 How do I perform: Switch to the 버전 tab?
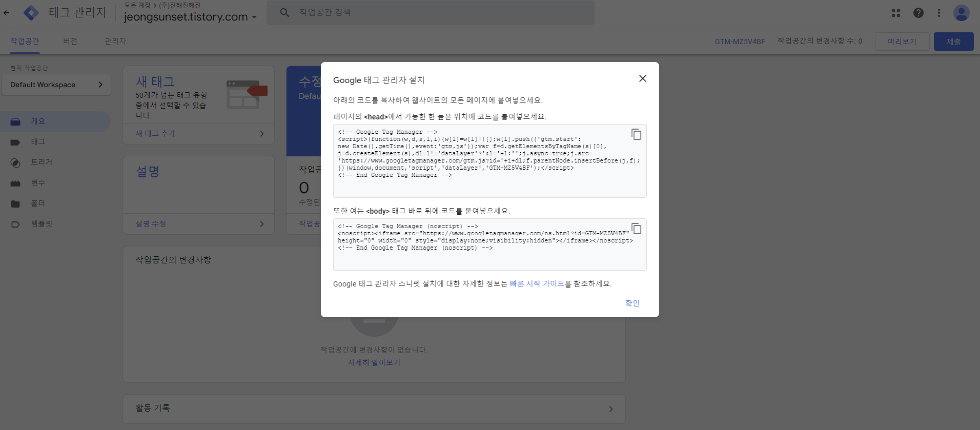[70, 41]
